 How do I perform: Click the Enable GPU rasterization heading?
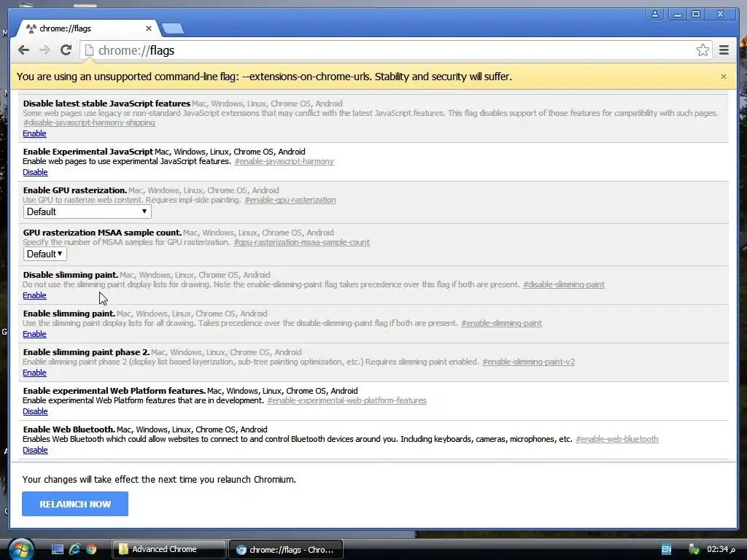point(75,190)
